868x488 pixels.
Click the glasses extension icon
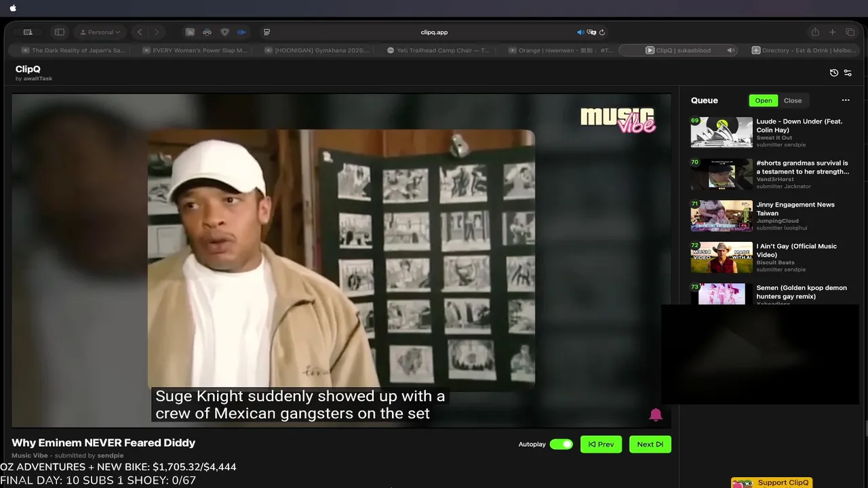coord(207,32)
